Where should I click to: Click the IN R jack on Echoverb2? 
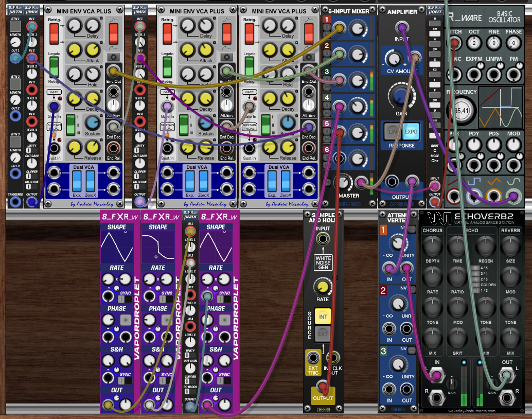point(436,397)
